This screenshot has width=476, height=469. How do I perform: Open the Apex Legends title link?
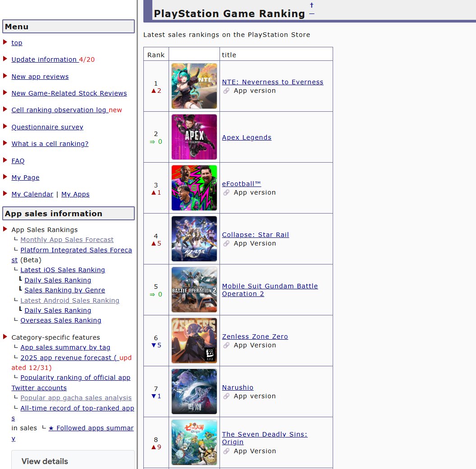247,137
